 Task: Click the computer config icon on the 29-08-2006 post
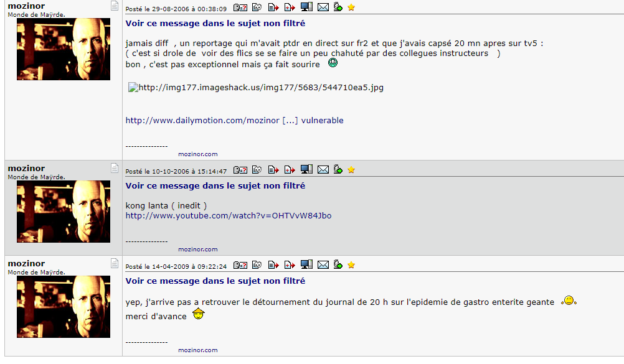(306, 7)
